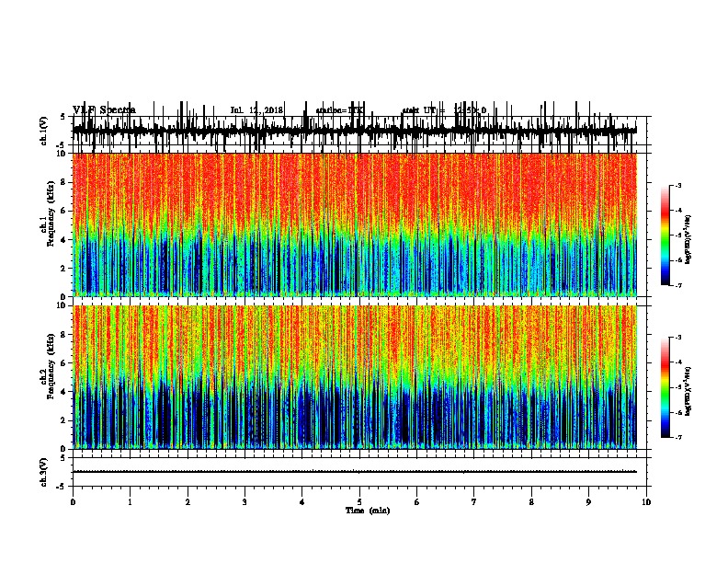The width and height of the screenshot is (728, 563).
Task: Click the '-7' value on ch.2 colorbar
Action: click(677, 437)
